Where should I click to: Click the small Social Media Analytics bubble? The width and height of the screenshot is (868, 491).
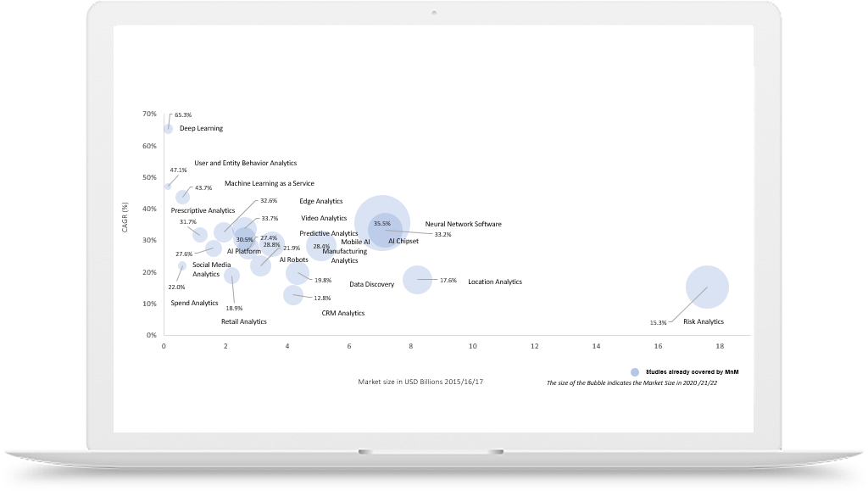click(182, 265)
